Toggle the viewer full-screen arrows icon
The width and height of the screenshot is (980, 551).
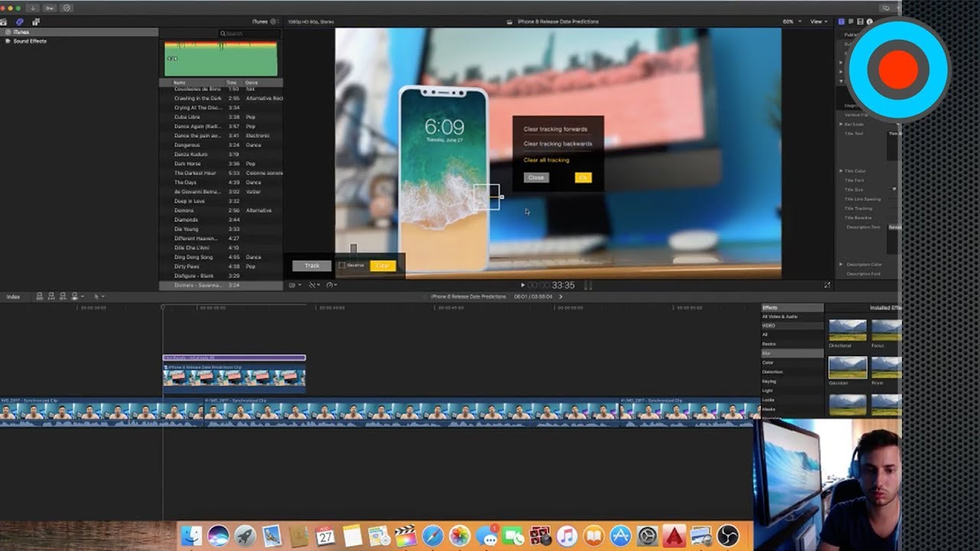[827, 285]
